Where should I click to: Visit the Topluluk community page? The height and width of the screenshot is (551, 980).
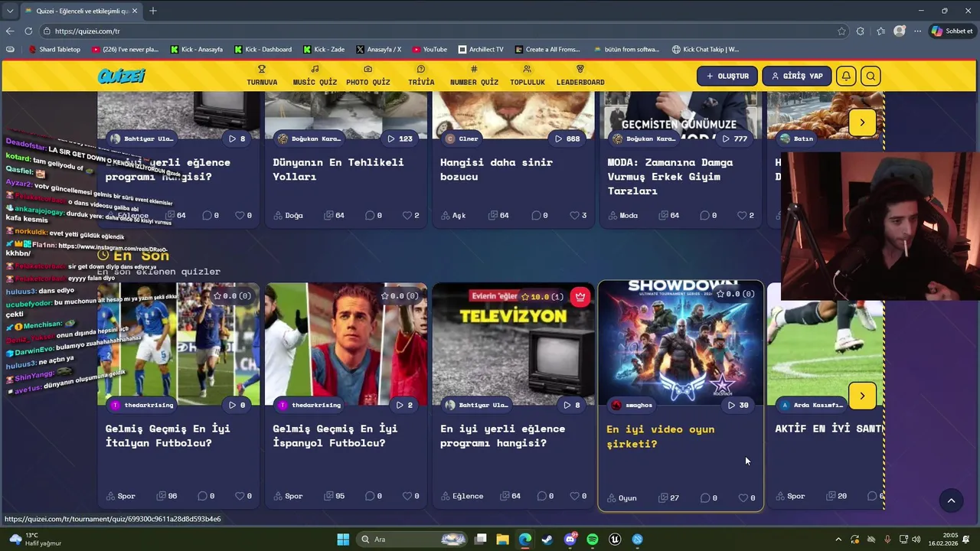click(528, 76)
